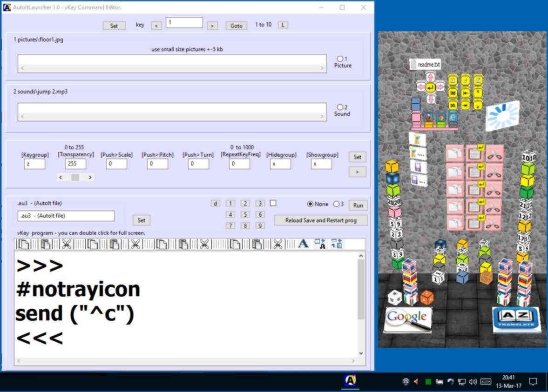Select the '3' radio button beside Run
The width and height of the screenshot is (548, 392).
336,204
